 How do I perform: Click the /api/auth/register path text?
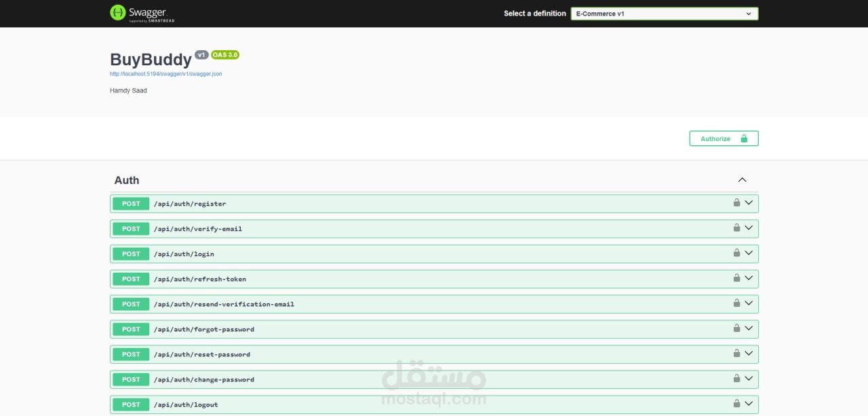click(x=190, y=204)
